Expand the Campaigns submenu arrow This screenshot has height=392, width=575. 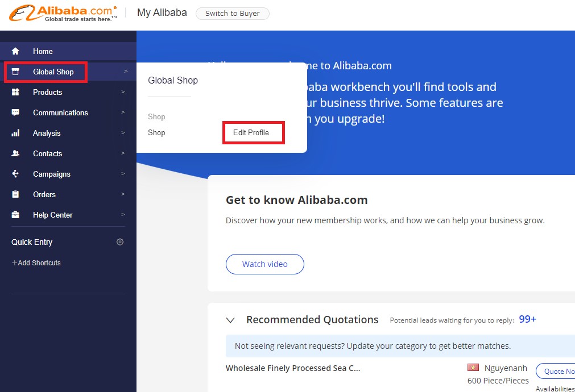[x=123, y=173]
